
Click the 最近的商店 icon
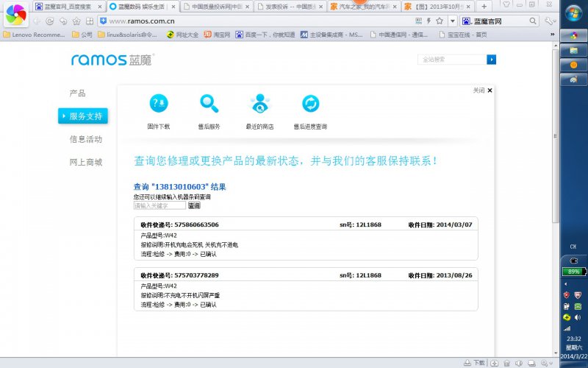tap(259, 103)
